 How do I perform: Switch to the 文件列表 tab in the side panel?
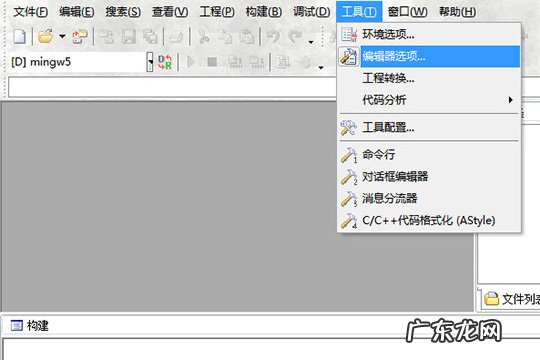[512, 299]
